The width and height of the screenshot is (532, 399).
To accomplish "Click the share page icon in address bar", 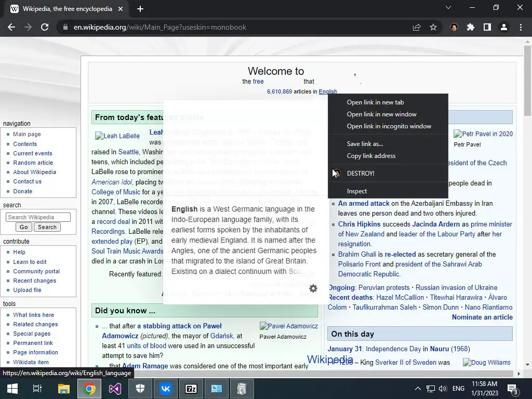I will tap(417, 27).
